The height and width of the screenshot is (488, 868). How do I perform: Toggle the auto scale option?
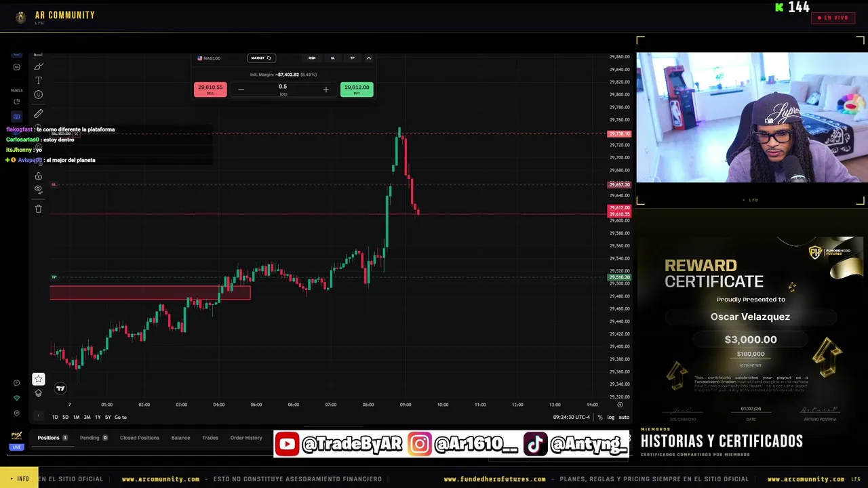pyautogui.click(x=624, y=418)
